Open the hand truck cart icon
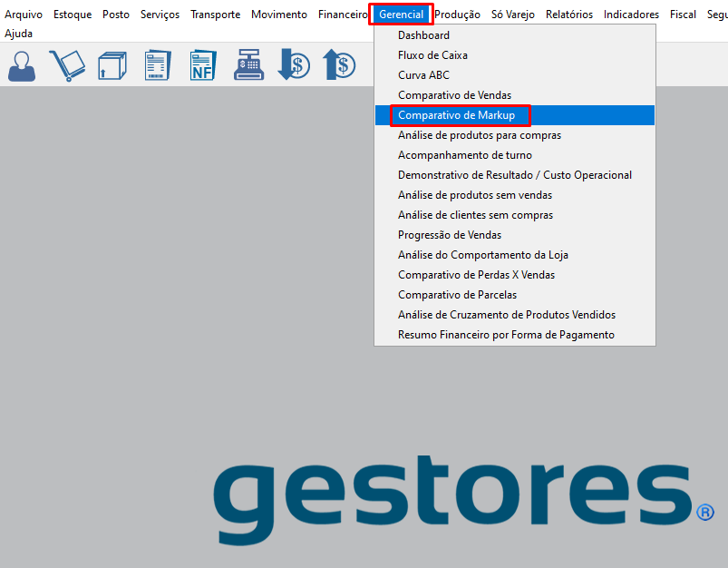728x568 pixels. coord(66,66)
